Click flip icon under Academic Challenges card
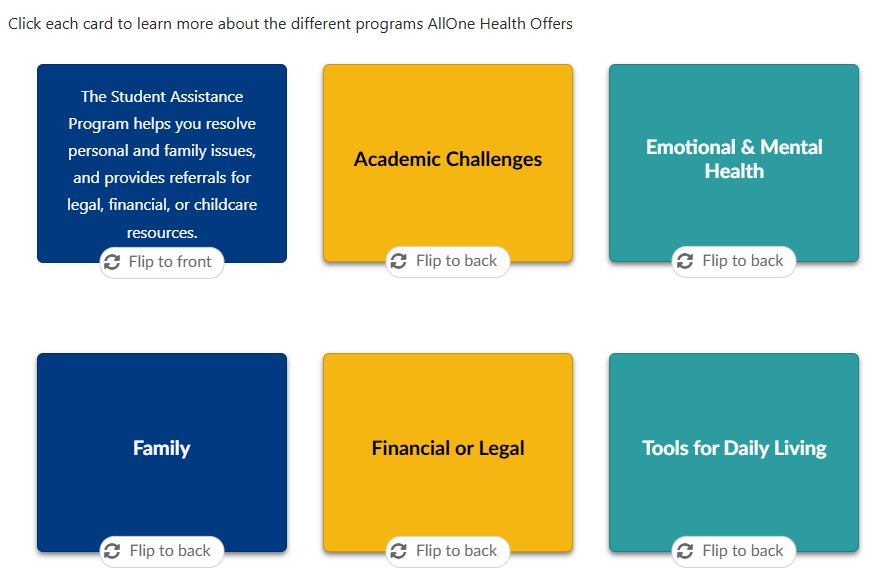The height and width of the screenshot is (579, 873). pyautogui.click(x=398, y=261)
